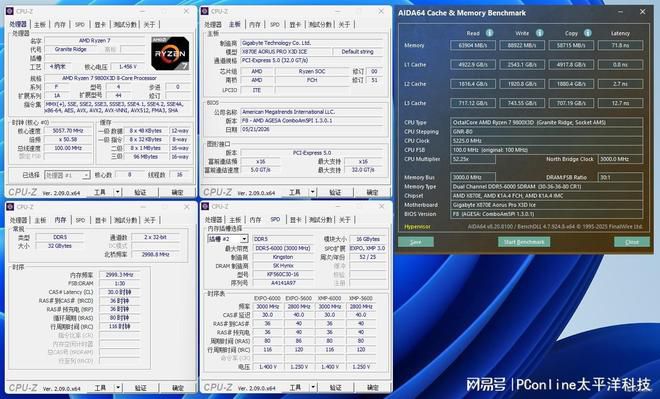
Task: Click L3 Cache Read value 717.12 GB/s
Action: tap(473, 103)
